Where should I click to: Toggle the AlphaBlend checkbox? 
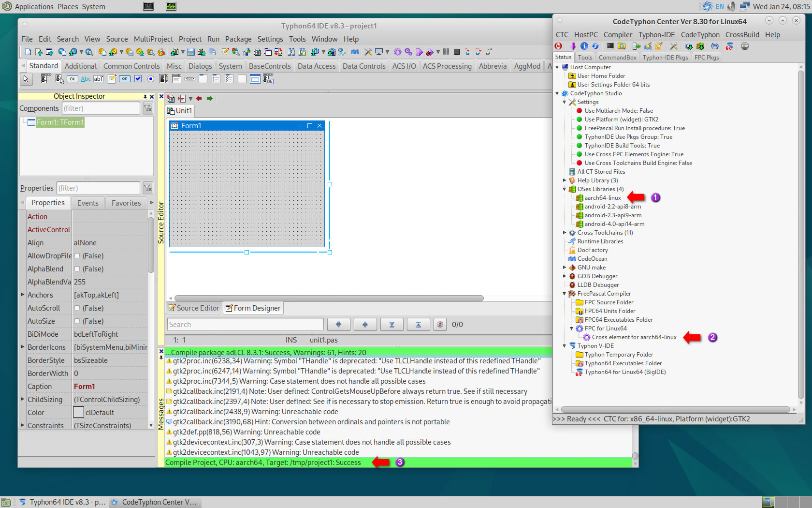click(77, 269)
